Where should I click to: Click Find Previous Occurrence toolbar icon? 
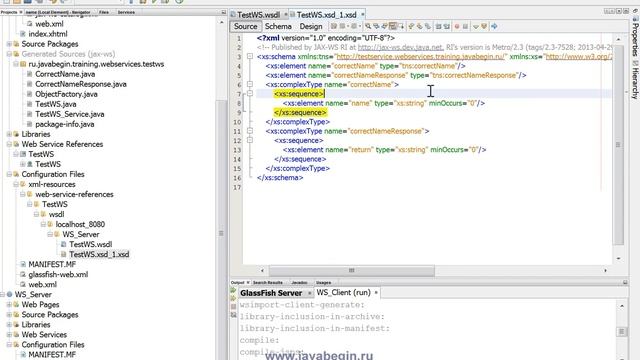(x=376, y=26)
